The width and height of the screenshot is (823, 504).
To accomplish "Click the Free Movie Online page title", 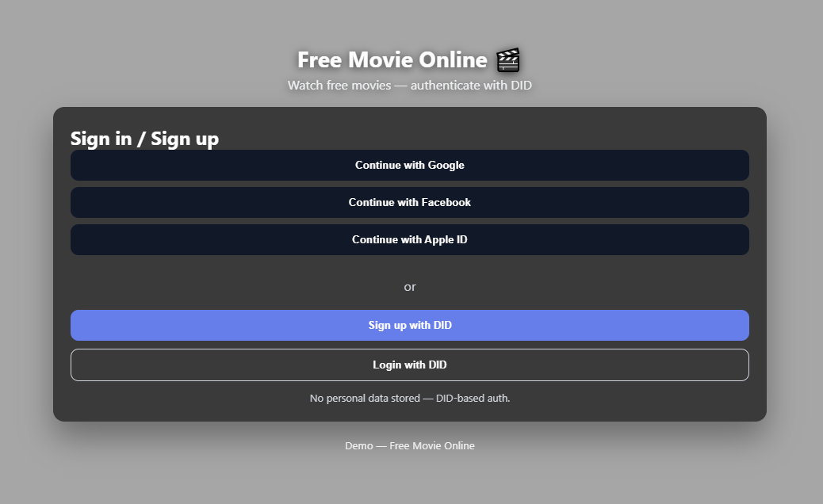I will pyautogui.click(x=392, y=60).
